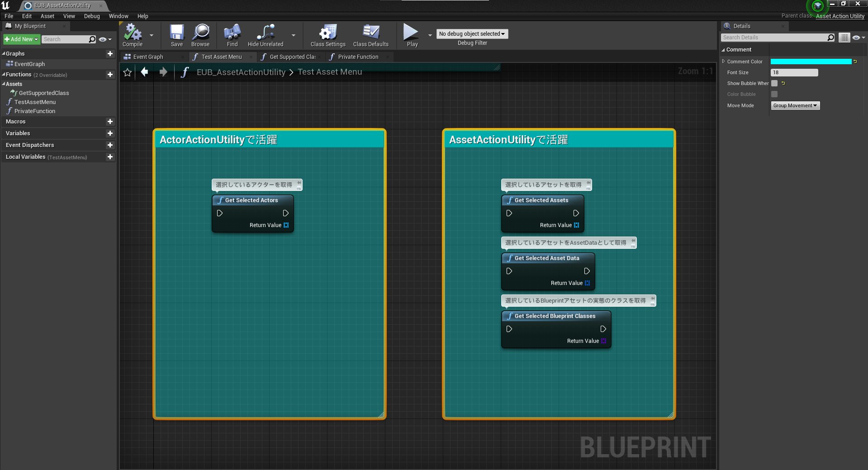This screenshot has width=868, height=470.
Task: Open Asset Action Utility parent class link
Action: click(x=840, y=16)
